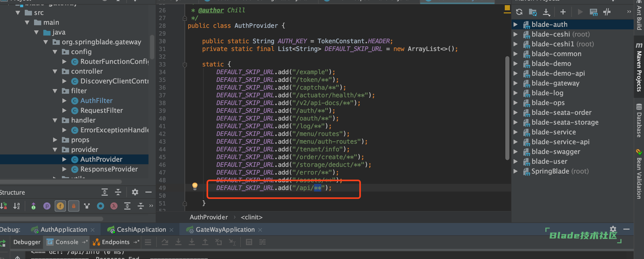Show execution point in debugger
The image size is (644, 259).
[148, 242]
